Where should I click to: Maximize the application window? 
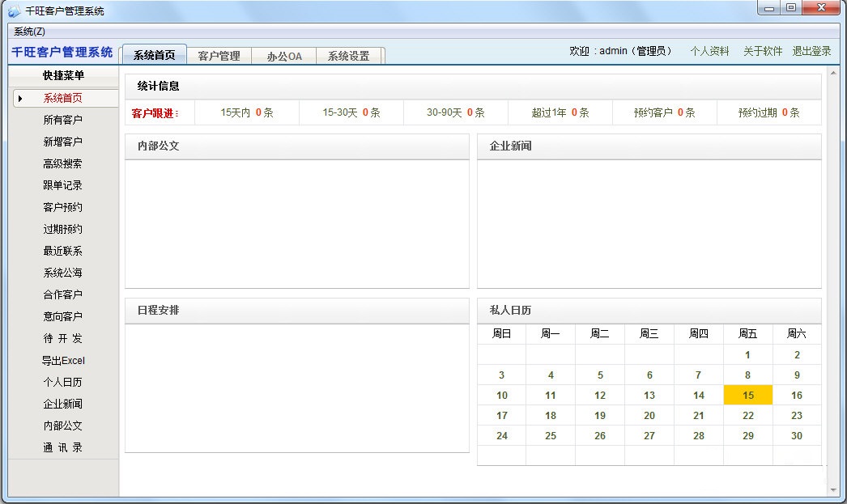pos(791,7)
